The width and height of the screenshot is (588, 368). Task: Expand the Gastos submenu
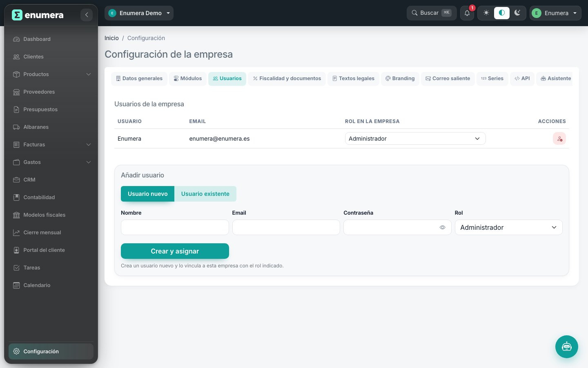coord(51,162)
